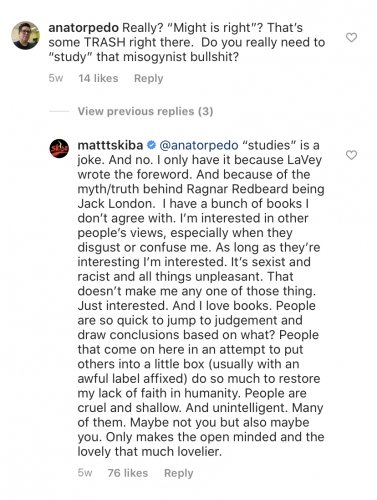Image resolution: width=377 pixels, height=500 pixels.
Task: Reply to matttskiba's comment
Action: coord(178,473)
